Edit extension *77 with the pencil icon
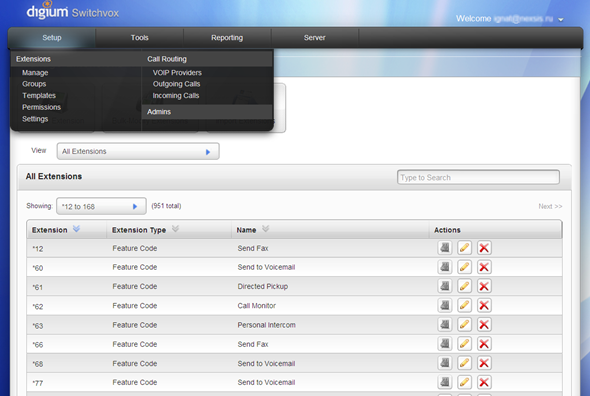The width and height of the screenshot is (590, 396). pos(464,382)
